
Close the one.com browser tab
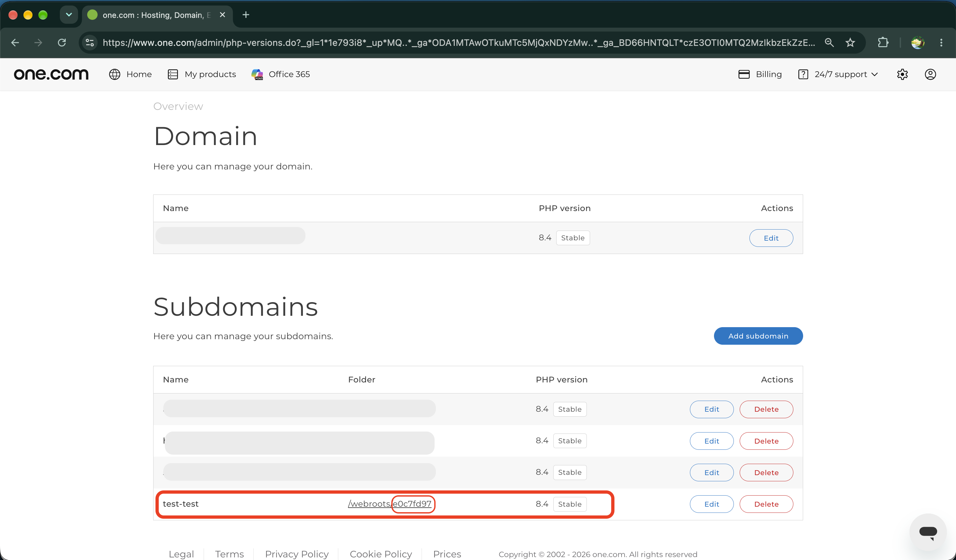click(x=223, y=15)
